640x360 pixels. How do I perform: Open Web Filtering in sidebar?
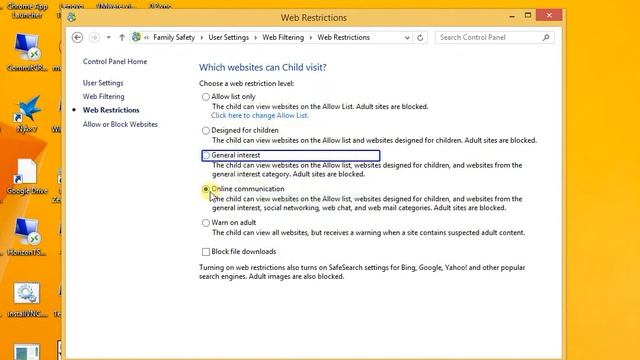pyautogui.click(x=103, y=97)
